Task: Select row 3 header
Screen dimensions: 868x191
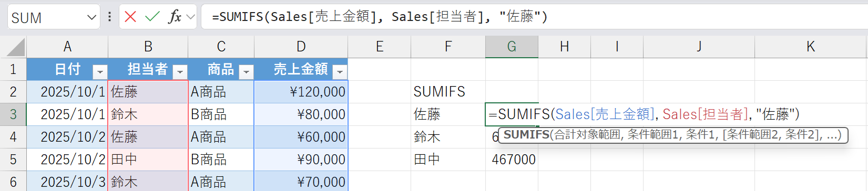Action: coord(13,114)
